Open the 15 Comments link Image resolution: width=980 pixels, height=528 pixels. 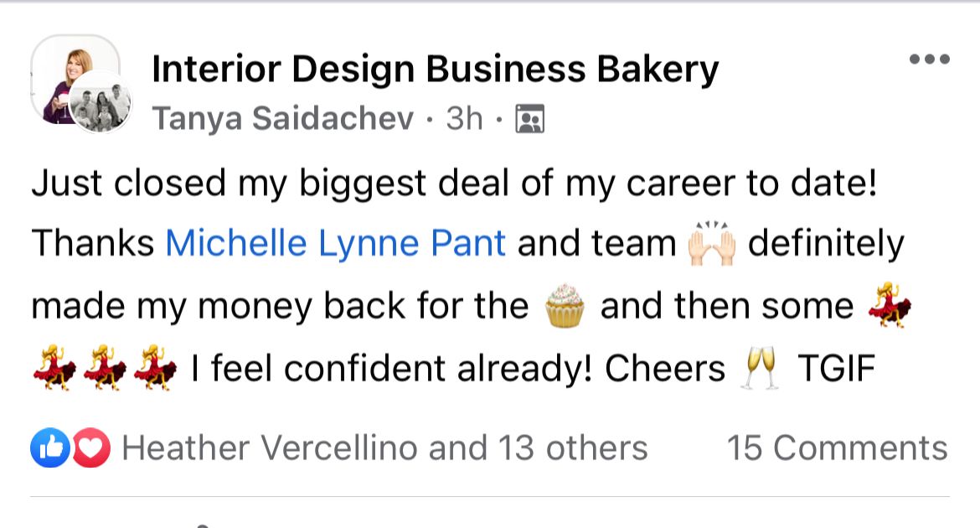click(x=837, y=448)
